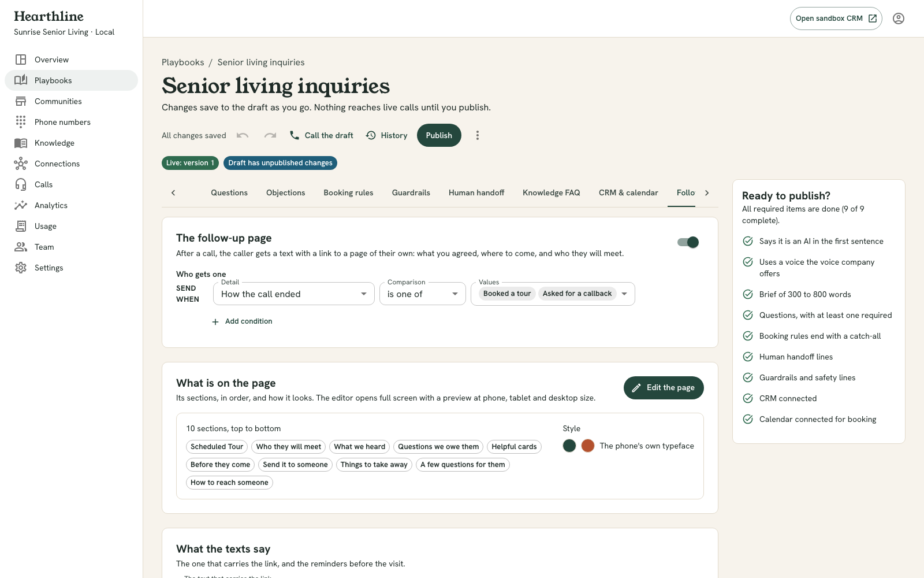Open the Booking rules tab
This screenshot has width=924, height=578.
click(348, 192)
